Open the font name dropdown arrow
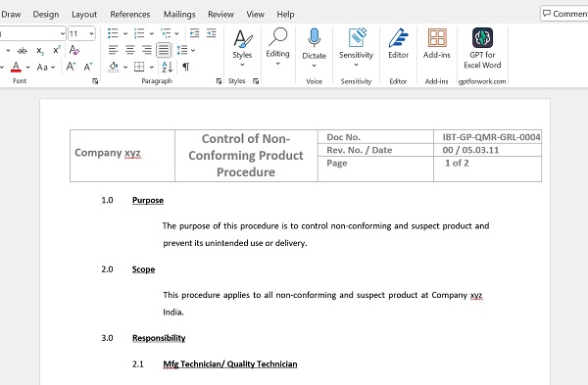This screenshot has width=588, height=385. (x=63, y=33)
